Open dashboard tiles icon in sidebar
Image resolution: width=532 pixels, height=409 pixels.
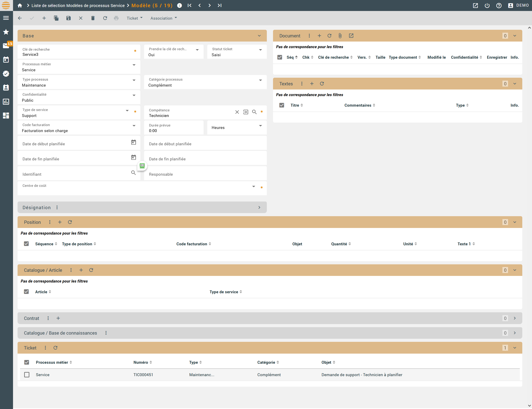click(6, 116)
